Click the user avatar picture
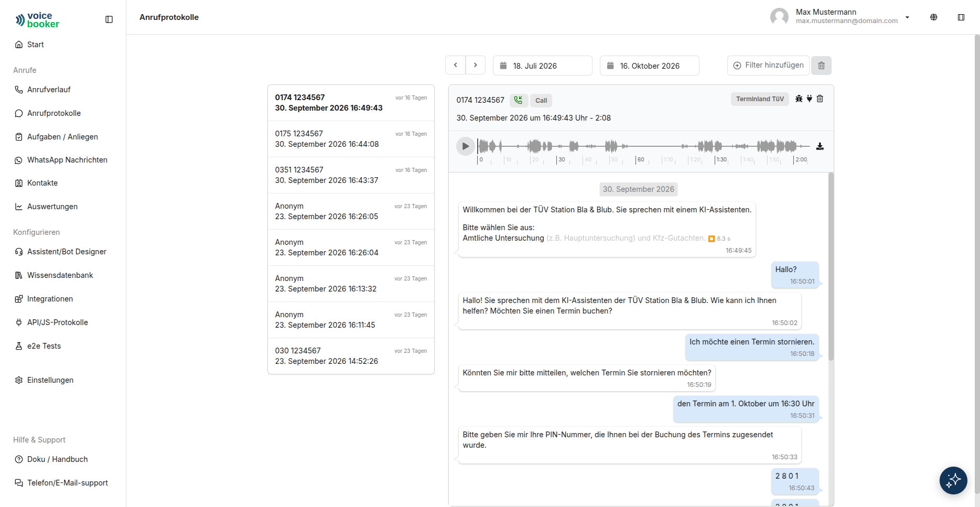The image size is (980, 507). click(x=779, y=17)
